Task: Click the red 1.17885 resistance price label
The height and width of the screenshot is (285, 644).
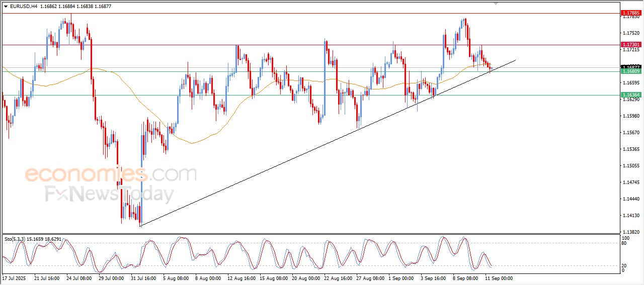Action: coord(631,13)
